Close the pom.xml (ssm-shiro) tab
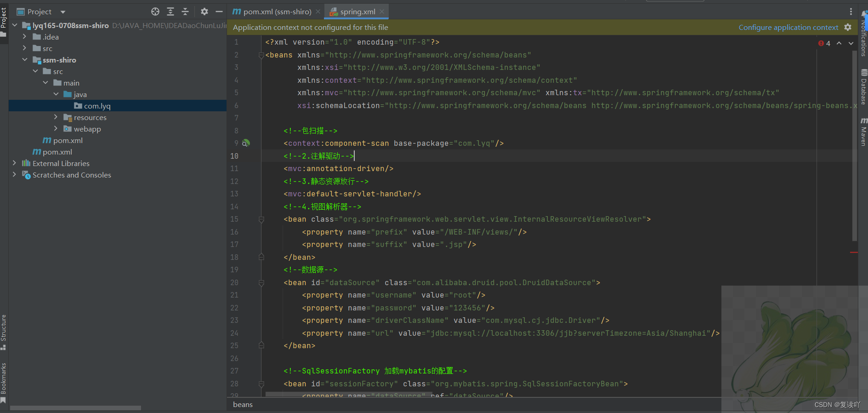This screenshot has height=413, width=868. point(318,11)
